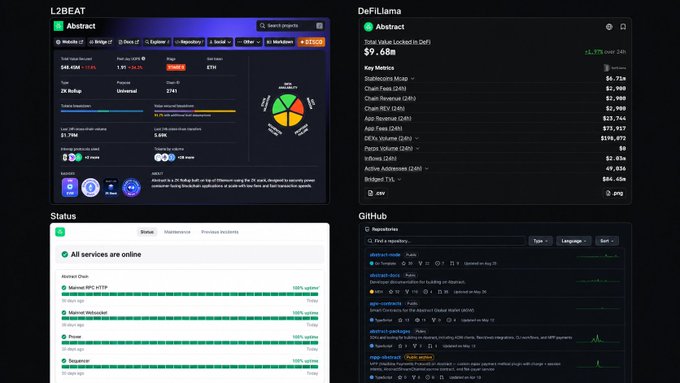Viewport: 680px width, 383px height.
Task: Expand the Bridged TVL chevron
Action: 399,180
